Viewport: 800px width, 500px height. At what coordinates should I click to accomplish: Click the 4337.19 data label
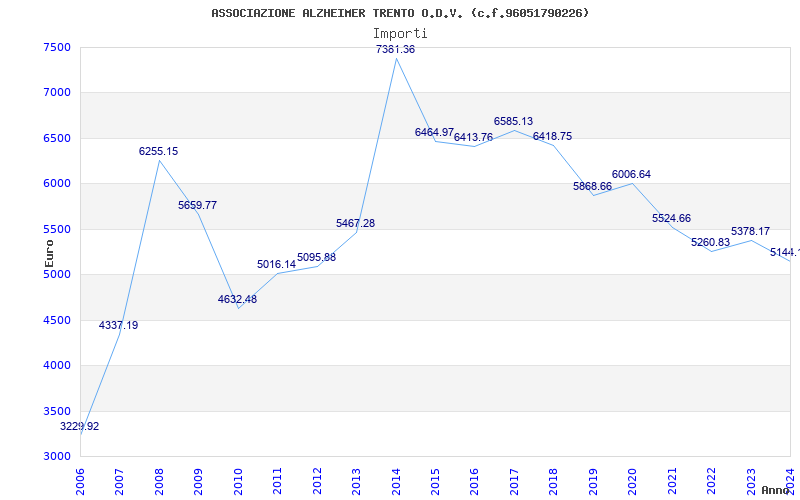[x=118, y=326]
